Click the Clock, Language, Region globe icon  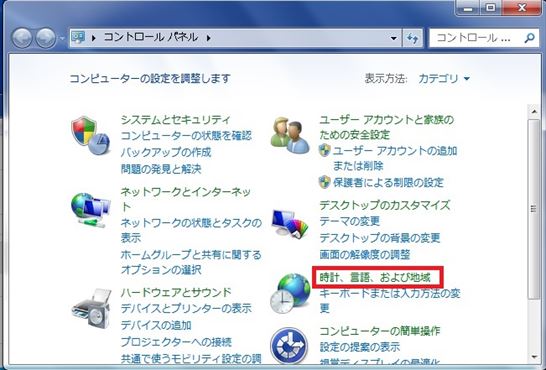pos(290,293)
